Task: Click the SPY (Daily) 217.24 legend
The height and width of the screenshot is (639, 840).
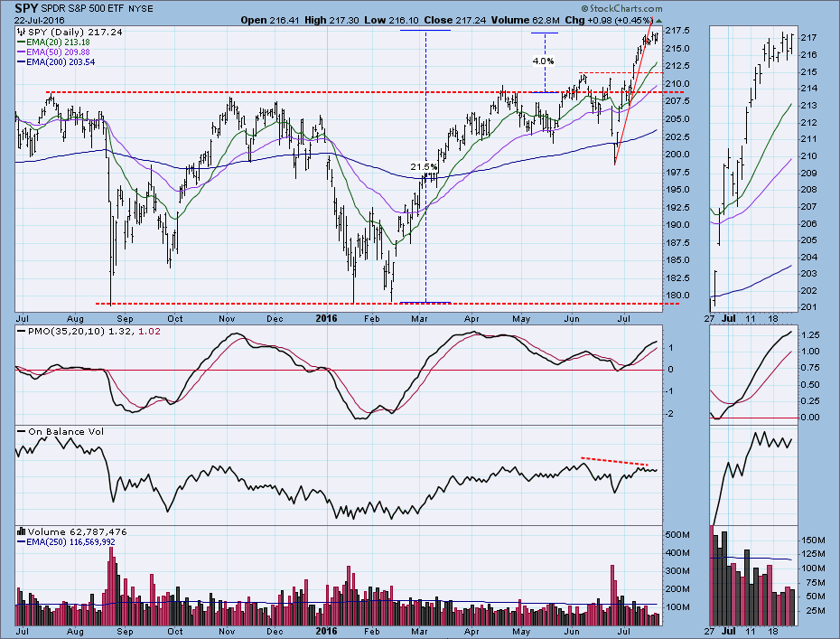Action: [x=75, y=33]
